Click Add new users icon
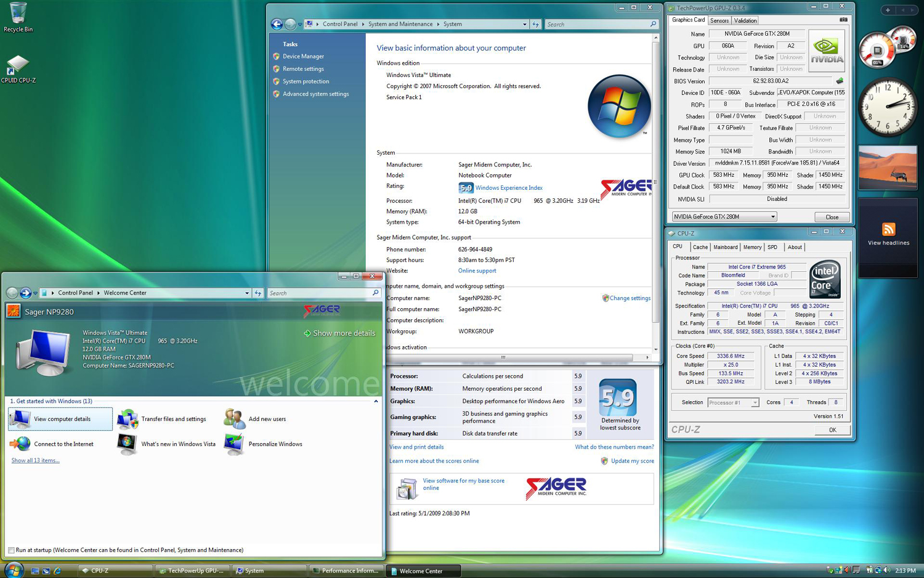The height and width of the screenshot is (578, 924). pyautogui.click(x=234, y=418)
